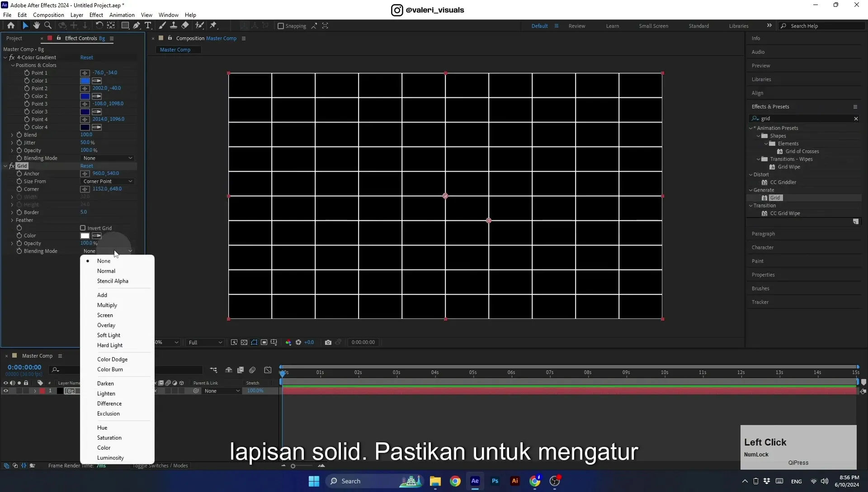The width and height of the screenshot is (868, 492).
Task: Click Grid Anchor crosshair picker
Action: 85,174
